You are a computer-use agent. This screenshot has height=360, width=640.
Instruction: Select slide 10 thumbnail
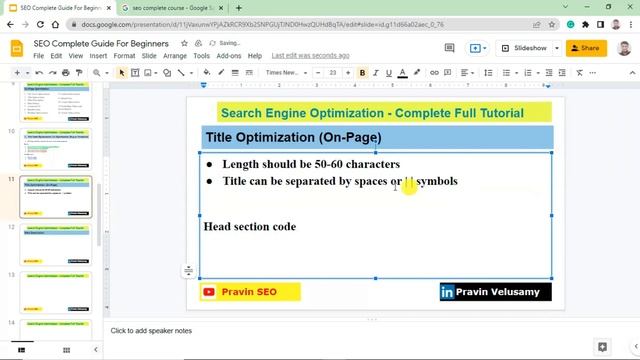(x=56, y=149)
